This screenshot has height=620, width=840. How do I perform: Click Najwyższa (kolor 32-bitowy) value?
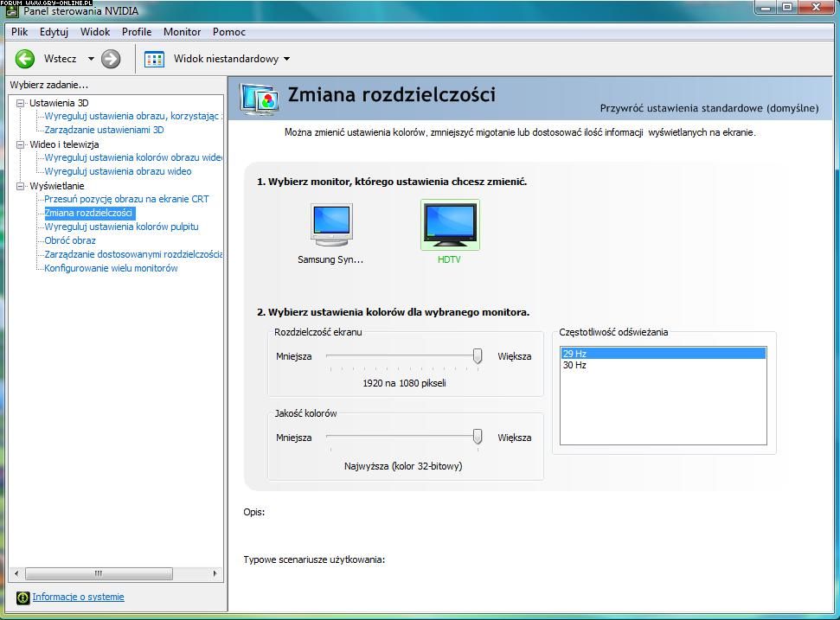tap(403, 466)
